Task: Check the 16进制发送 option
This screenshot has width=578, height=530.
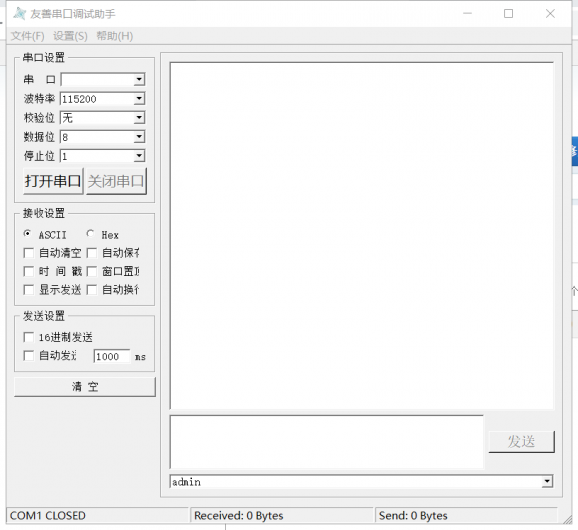Action: 28,337
